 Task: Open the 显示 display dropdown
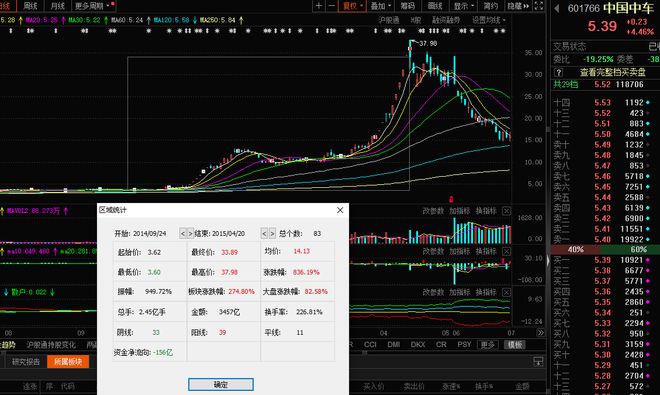pos(464,6)
